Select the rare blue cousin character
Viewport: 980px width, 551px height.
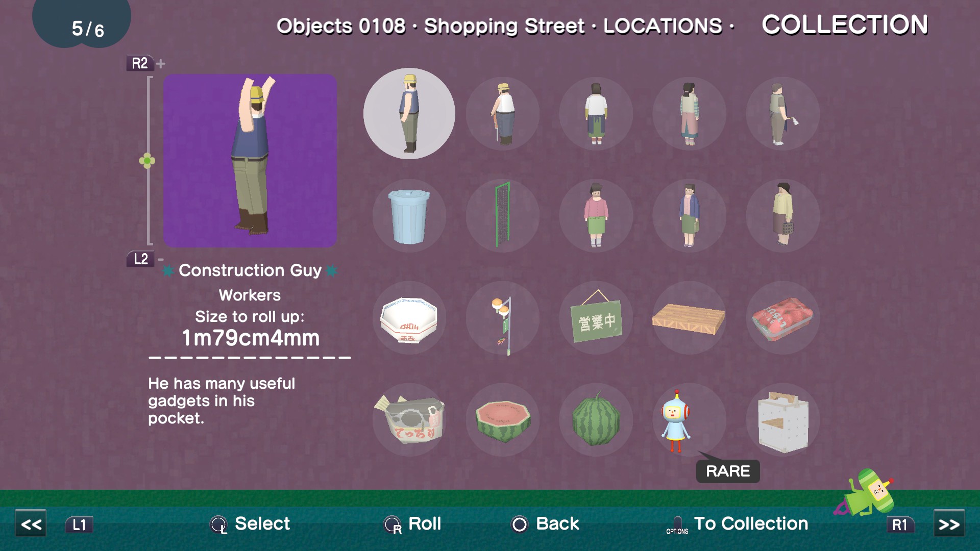(x=690, y=420)
